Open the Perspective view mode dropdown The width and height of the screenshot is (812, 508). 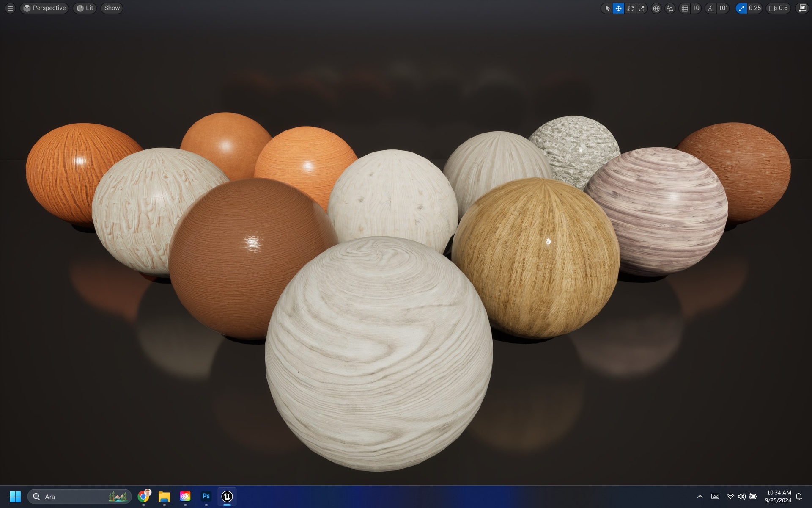(44, 8)
